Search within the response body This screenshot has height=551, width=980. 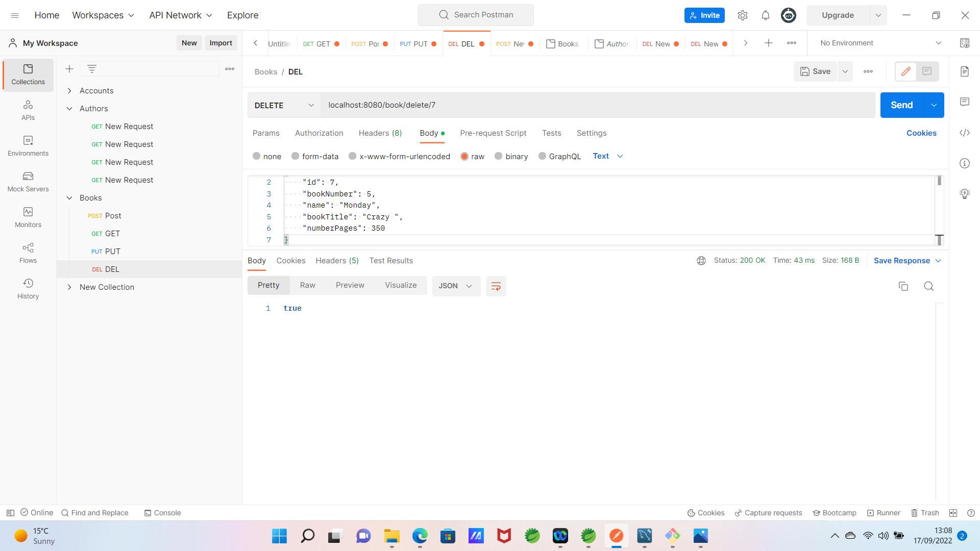[929, 286]
